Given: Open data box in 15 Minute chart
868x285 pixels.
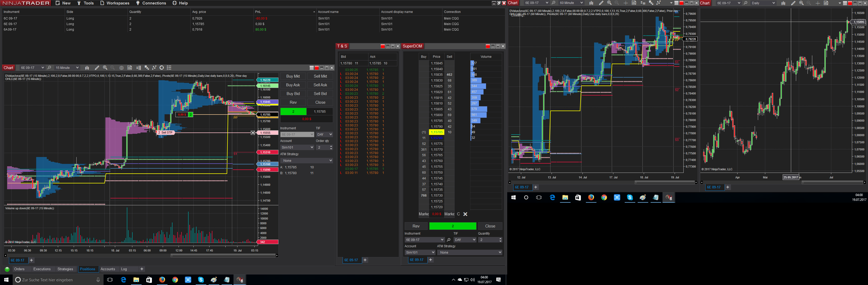Looking at the screenshot, I should click(x=130, y=68).
